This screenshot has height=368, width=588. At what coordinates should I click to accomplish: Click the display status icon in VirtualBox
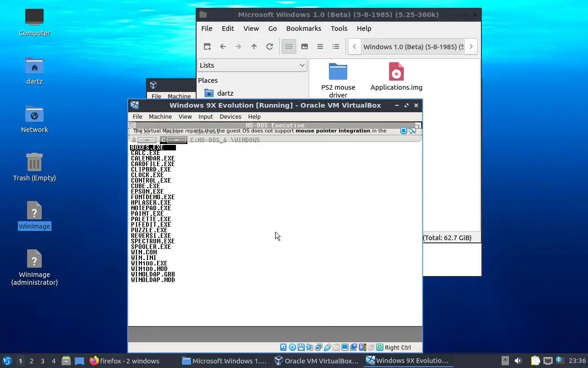click(345, 347)
